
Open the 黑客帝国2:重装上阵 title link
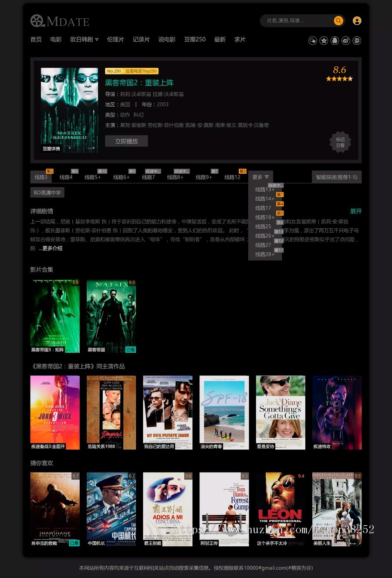[x=139, y=83]
